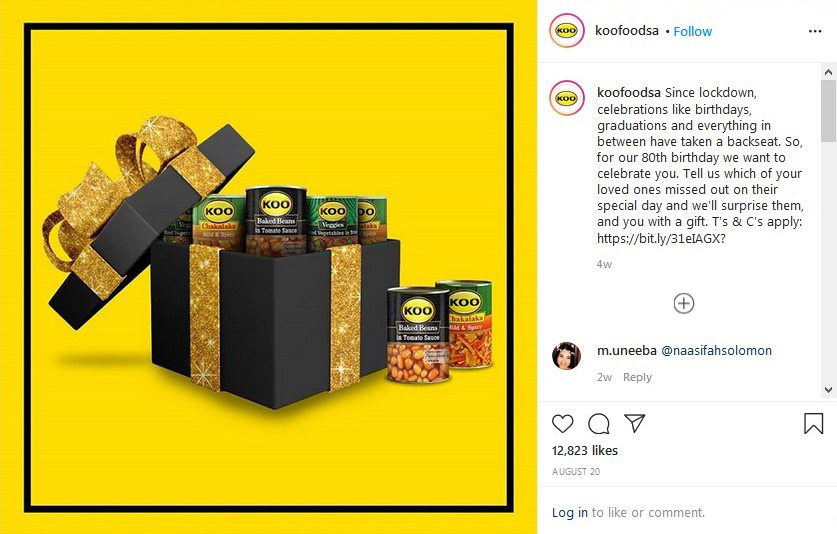Screen dimensions: 837x534
Task: Save the post with the bookmark icon
Action: (814, 423)
